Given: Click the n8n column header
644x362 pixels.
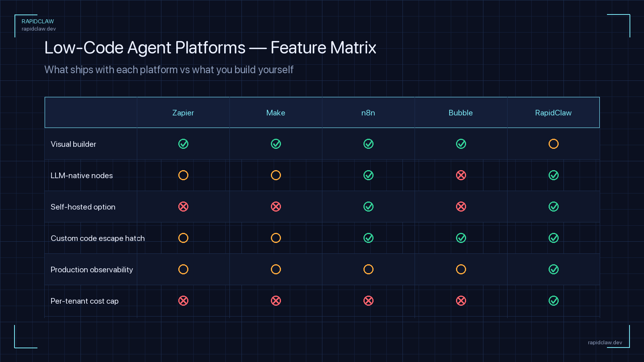Looking at the screenshot, I should 368,113.
